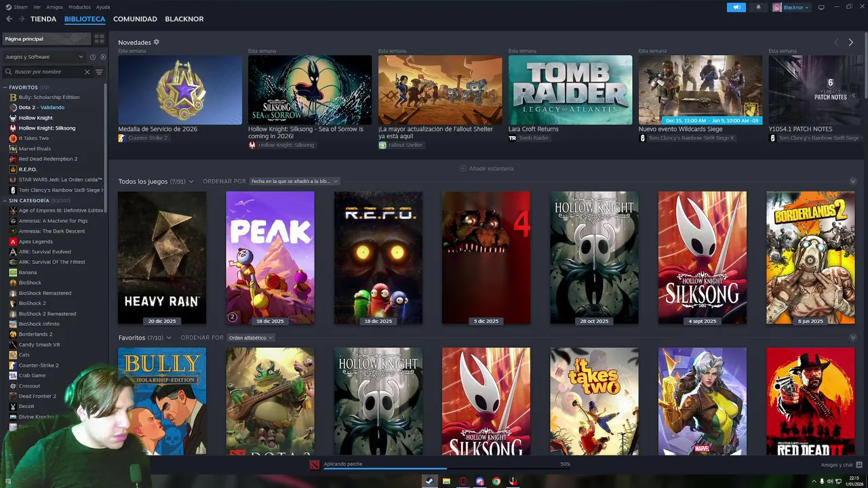Select BioShock Infinite in the sidebar
Image resolution: width=868 pixels, height=488 pixels.
39,324
